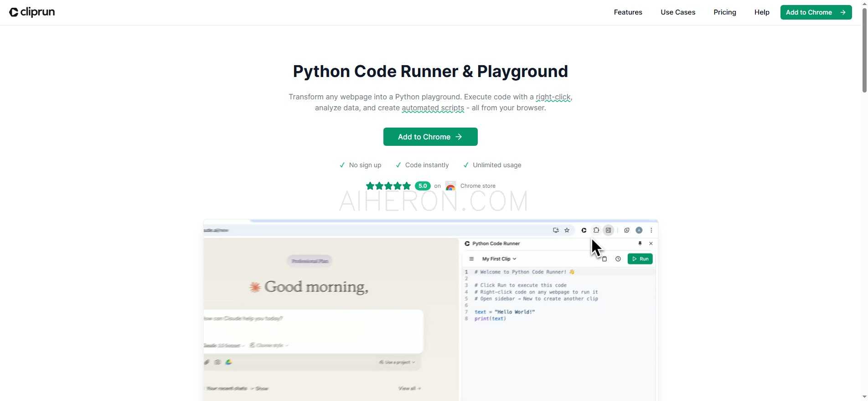Screen dimensions: 868x401
Task: Click the green 5.0 rating badge
Action: (423, 186)
